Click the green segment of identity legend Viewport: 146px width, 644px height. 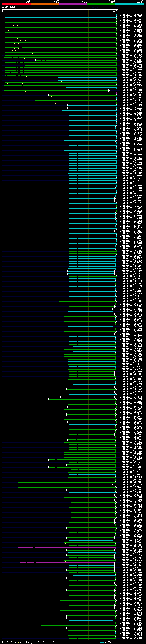point(101,4)
